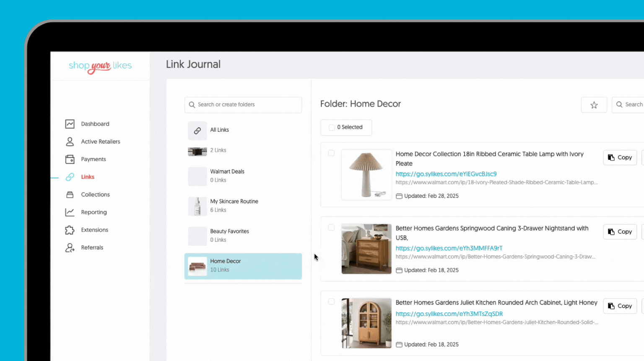This screenshot has width=644, height=361.
Task: Click the Active Retailers person icon
Action: click(70, 141)
